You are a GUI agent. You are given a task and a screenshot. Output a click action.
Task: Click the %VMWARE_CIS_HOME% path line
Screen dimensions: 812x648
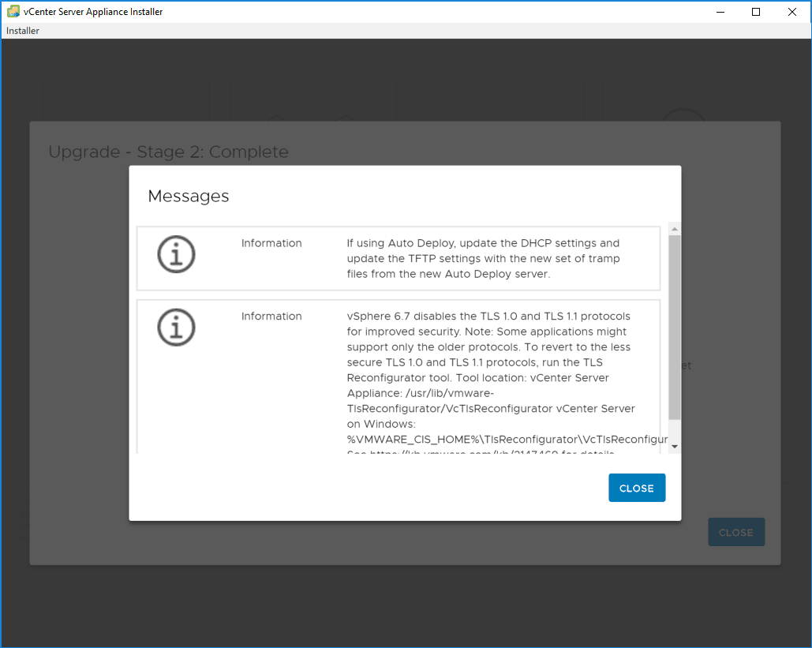pyautogui.click(x=507, y=440)
